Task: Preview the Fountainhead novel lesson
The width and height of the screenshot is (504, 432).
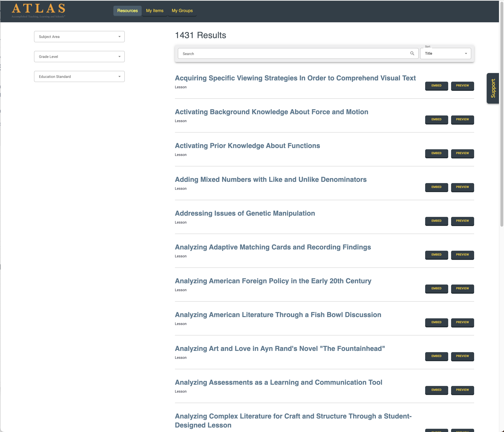Action: click(462, 356)
